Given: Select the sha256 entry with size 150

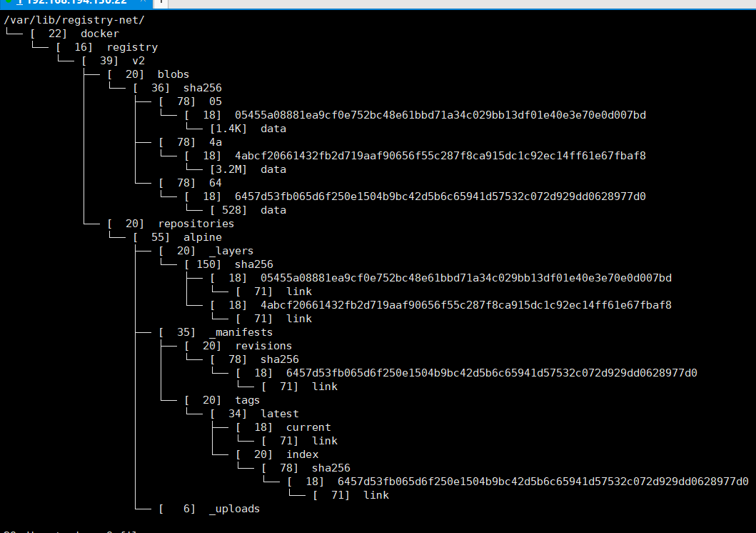Looking at the screenshot, I should click(254, 264).
